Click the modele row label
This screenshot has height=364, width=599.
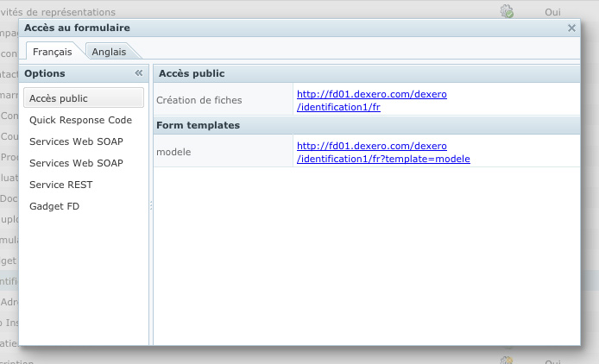tap(173, 152)
